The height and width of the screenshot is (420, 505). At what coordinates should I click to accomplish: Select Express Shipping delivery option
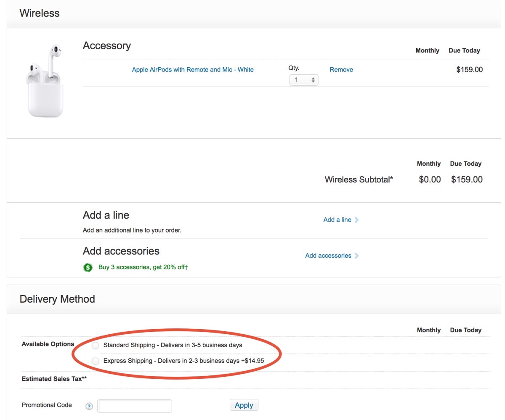coord(95,361)
